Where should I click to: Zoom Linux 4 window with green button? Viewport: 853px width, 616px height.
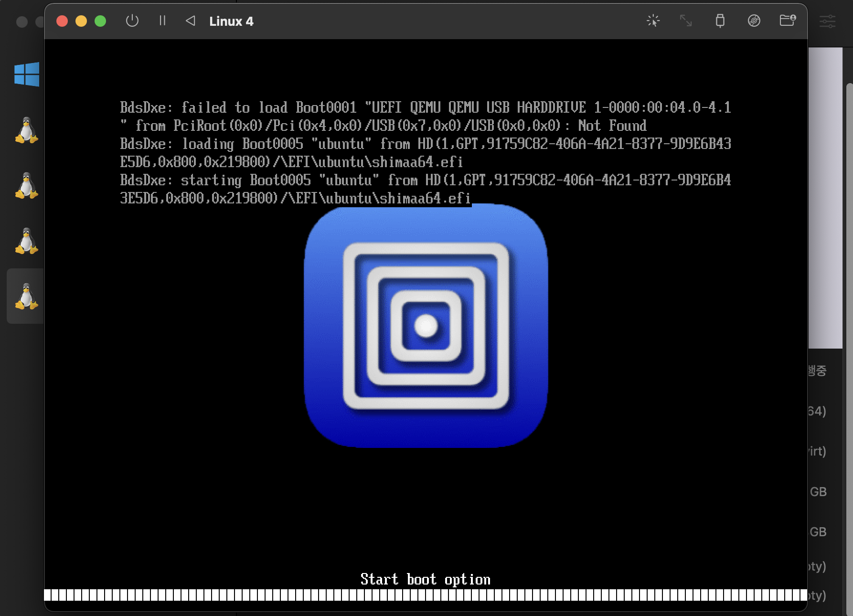coord(100,21)
